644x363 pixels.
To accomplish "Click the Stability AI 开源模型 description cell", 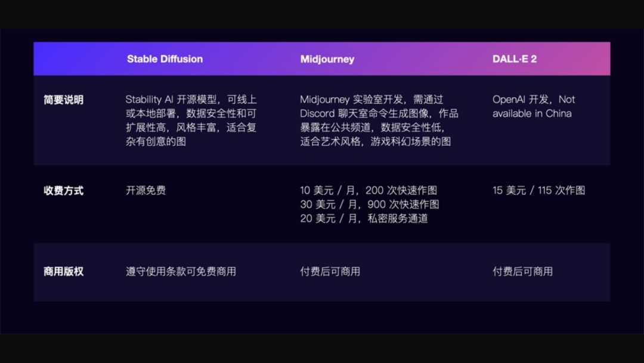I will click(191, 121).
